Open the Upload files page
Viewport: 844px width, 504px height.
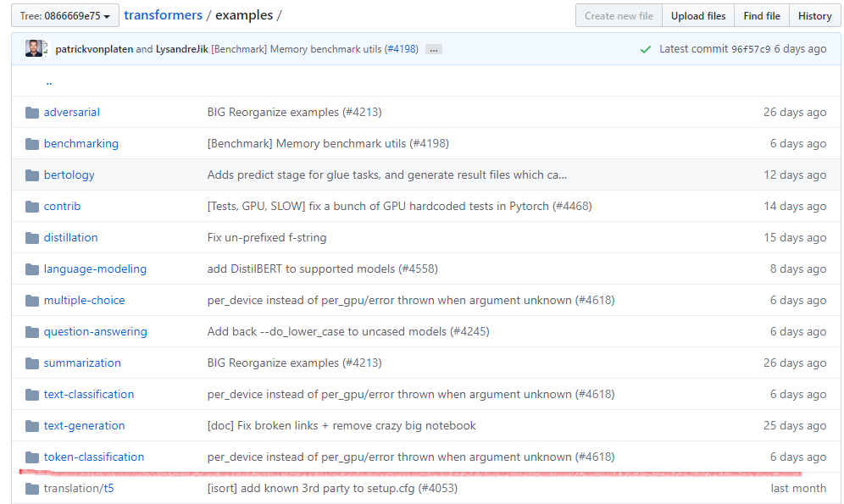[697, 15]
